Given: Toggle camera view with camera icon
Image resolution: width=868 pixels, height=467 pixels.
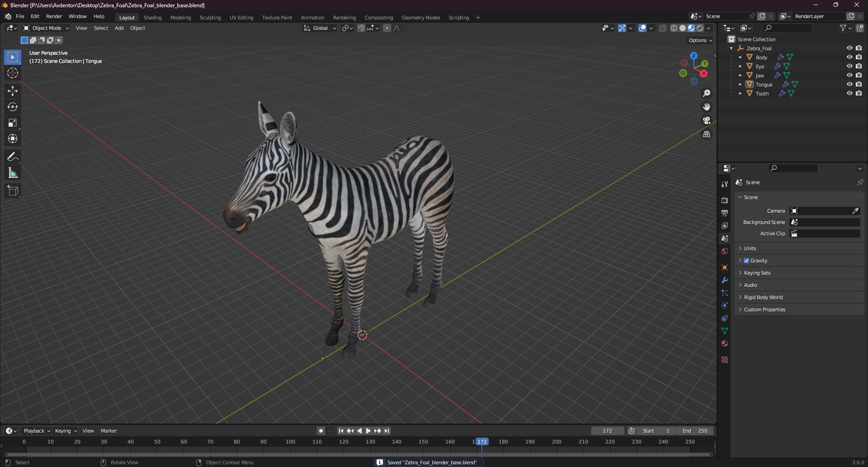Looking at the screenshot, I should tap(707, 120).
